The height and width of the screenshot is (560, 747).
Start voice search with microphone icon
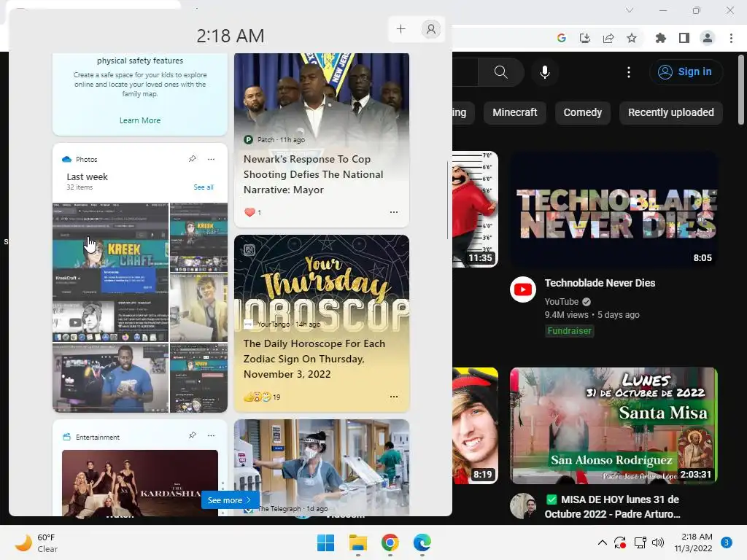tap(545, 72)
